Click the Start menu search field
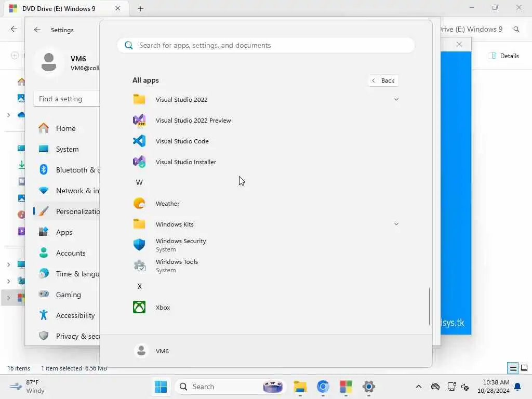 [x=265, y=46]
